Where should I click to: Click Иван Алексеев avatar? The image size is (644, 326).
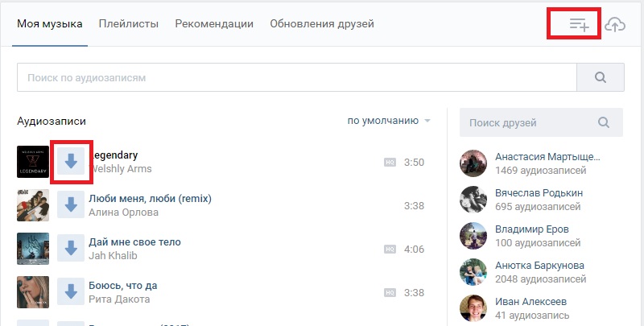[x=473, y=308]
